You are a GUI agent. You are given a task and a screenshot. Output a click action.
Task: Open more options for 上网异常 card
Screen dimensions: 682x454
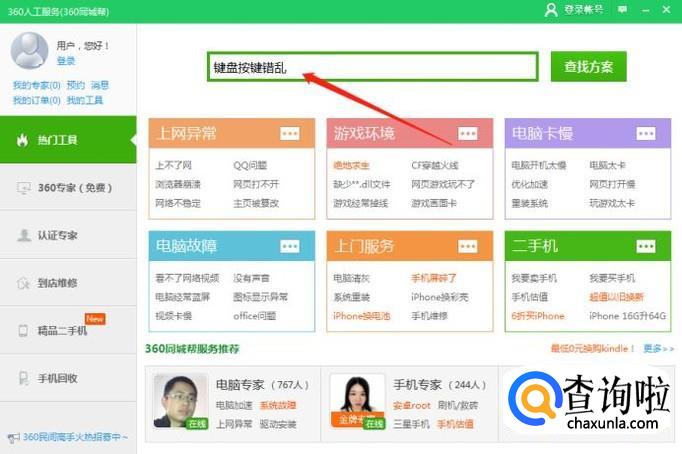click(290, 134)
